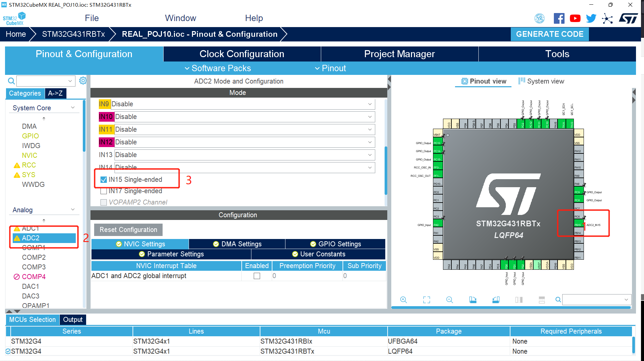Click the left panel search input field
The width and height of the screenshot is (644, 361).
coord(45,81)
